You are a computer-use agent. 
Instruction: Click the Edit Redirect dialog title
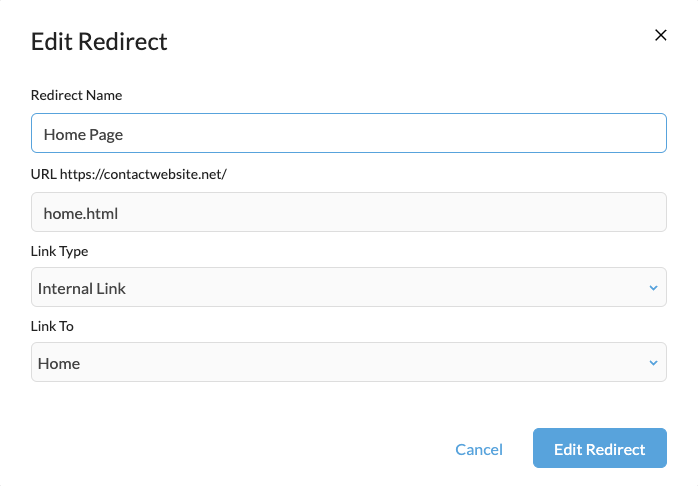(99, 42)
